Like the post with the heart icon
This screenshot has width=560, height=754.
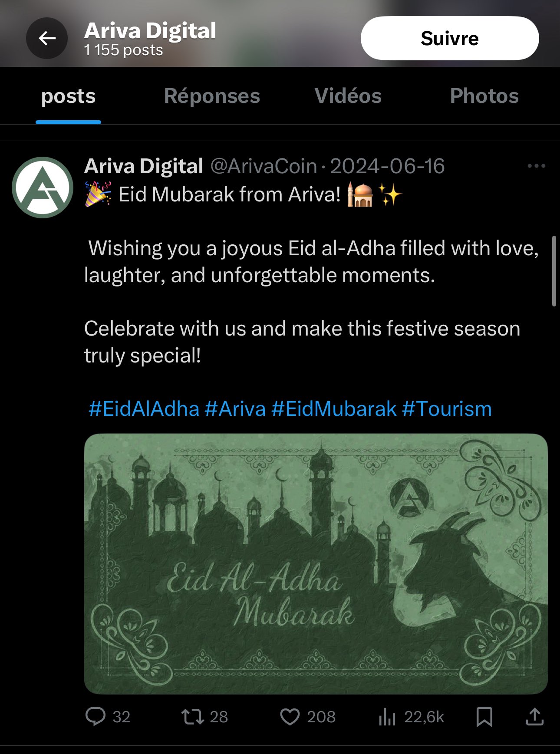click(290, 716)
